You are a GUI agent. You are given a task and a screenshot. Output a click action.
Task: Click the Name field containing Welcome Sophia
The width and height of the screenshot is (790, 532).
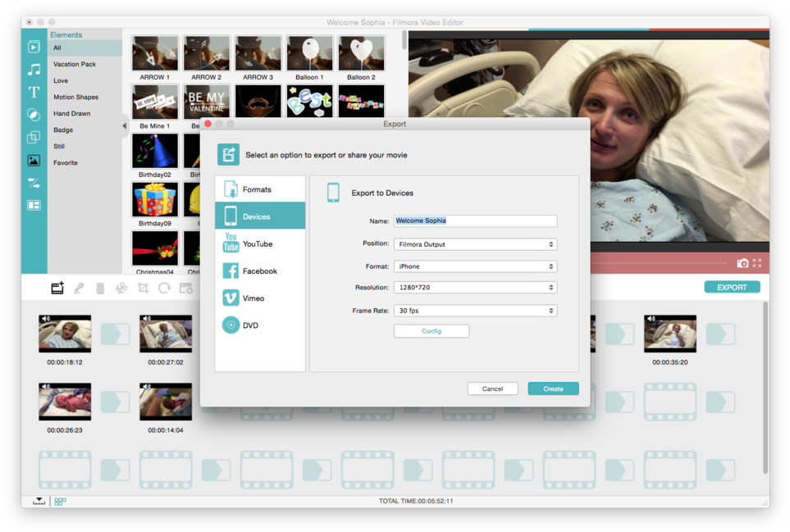coord(475,221)
